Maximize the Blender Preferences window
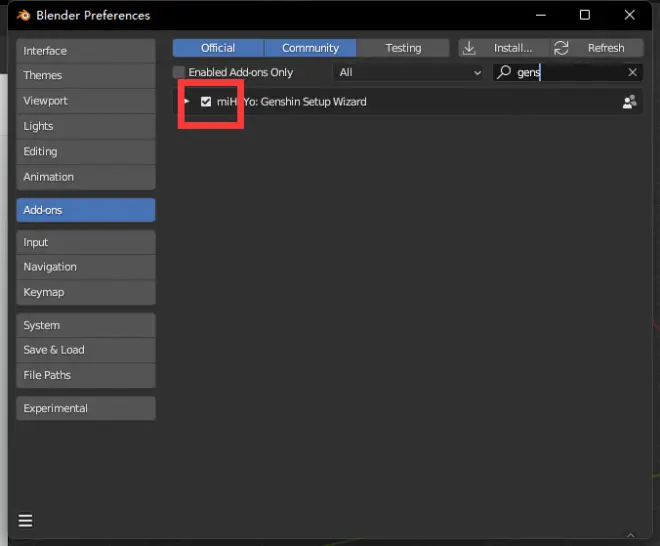 point(585,15)
